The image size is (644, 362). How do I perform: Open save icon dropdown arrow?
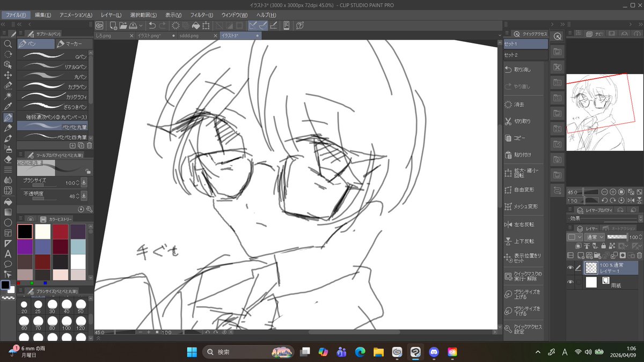[141, 25]
